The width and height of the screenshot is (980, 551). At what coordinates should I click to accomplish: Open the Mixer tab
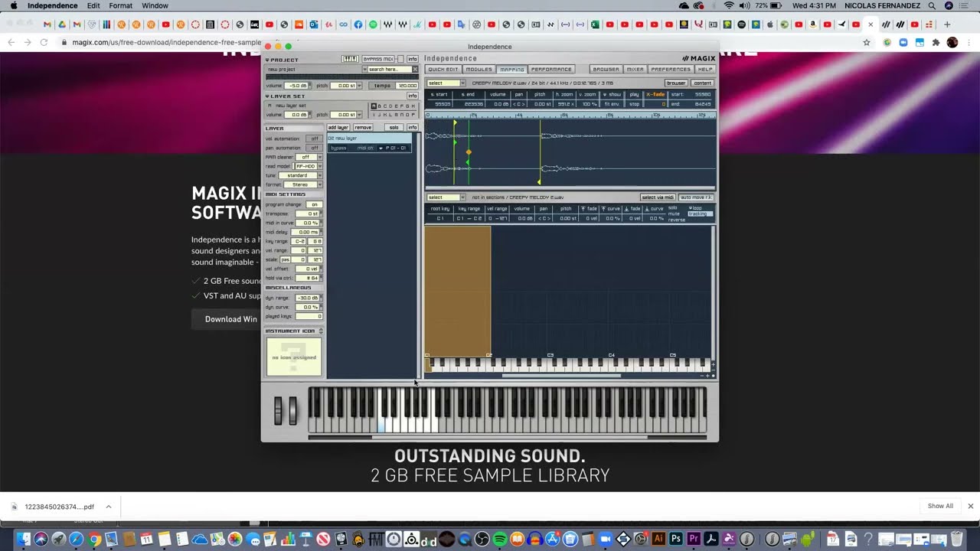tap(635, 69)
